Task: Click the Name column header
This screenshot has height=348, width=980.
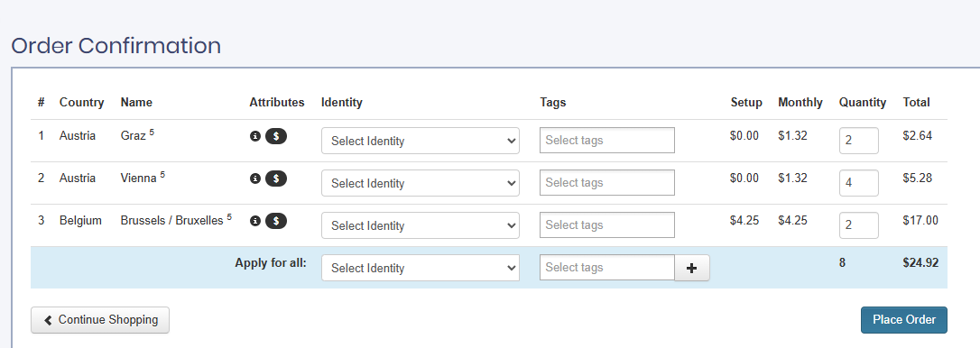Action: pos(136,103)
